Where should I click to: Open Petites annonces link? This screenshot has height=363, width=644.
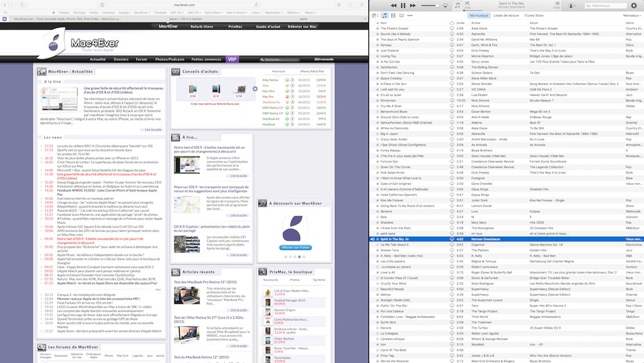pos(206,59)
